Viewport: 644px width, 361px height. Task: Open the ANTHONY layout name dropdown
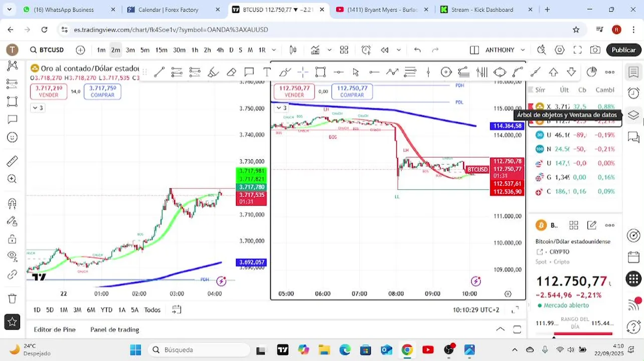coord(505,50)
